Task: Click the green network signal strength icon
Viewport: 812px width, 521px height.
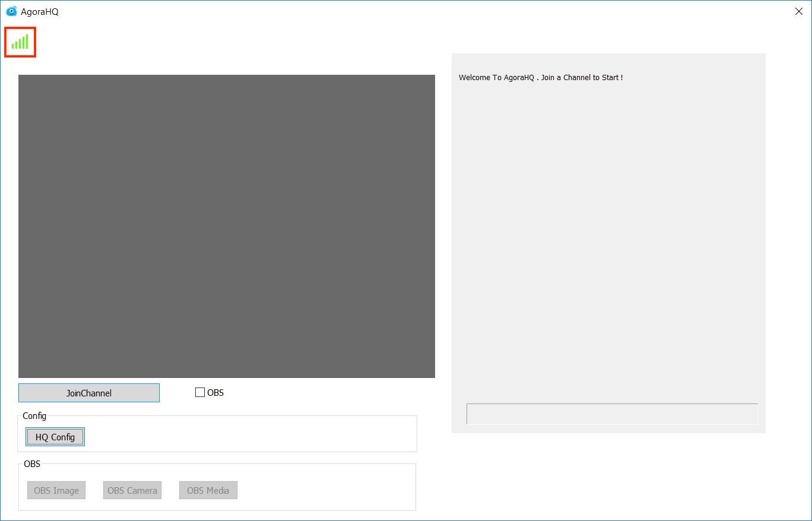Action: pos(20,42)
